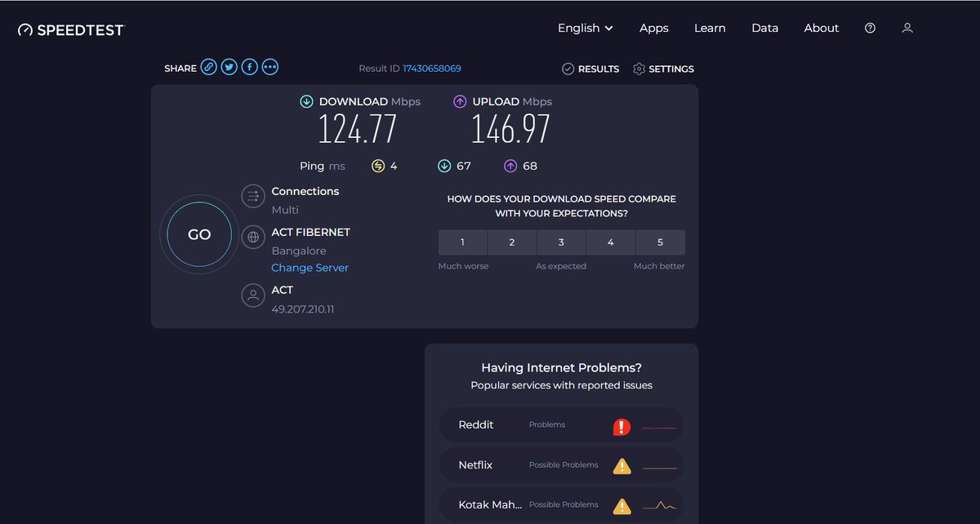Open the Data menu
The width and height of the screenshot is (980, 524).
765,28
